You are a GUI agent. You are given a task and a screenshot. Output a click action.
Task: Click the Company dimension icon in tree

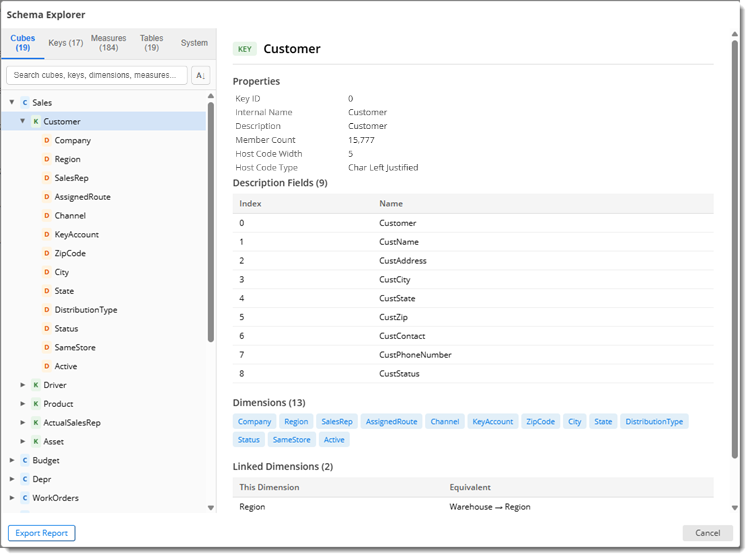tap(46, 141)
